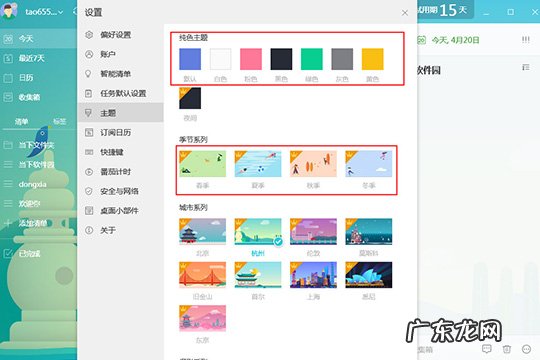Select the 春季 spring season theme
This screenshot has height=360, width=540.
[202, 164]
